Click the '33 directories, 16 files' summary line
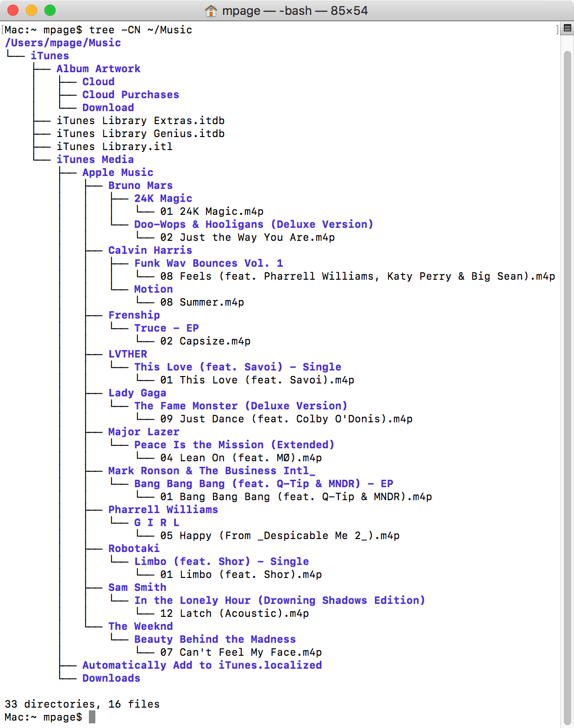Image resolution: width=574 pixels, height=728 pixels. 82,704
